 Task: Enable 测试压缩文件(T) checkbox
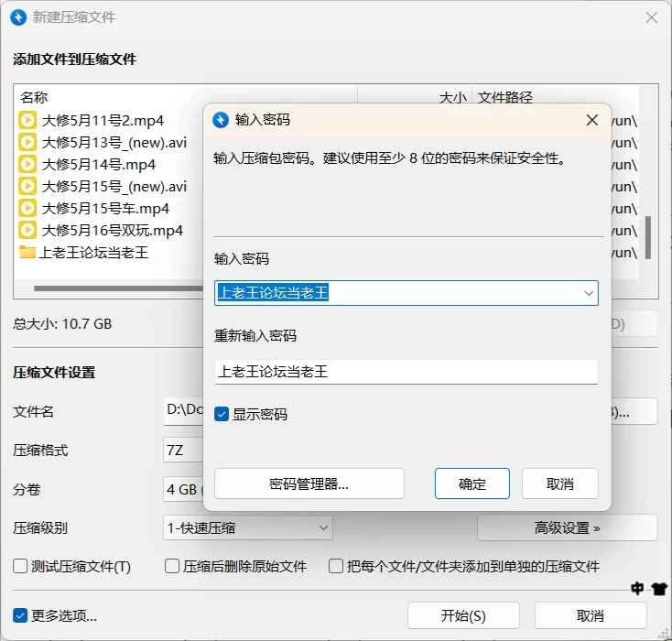(x=20, y=566)
